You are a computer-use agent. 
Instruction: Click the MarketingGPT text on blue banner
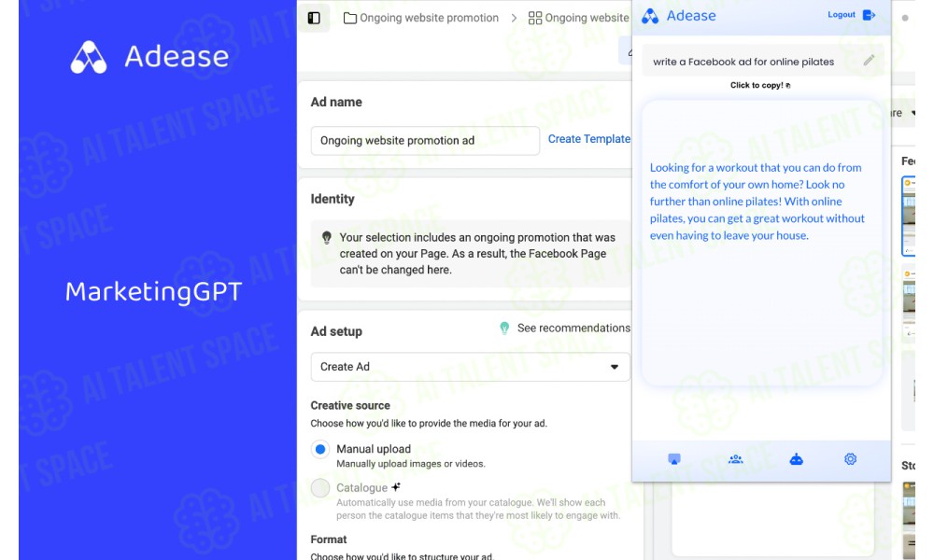[x=154, y=291]
